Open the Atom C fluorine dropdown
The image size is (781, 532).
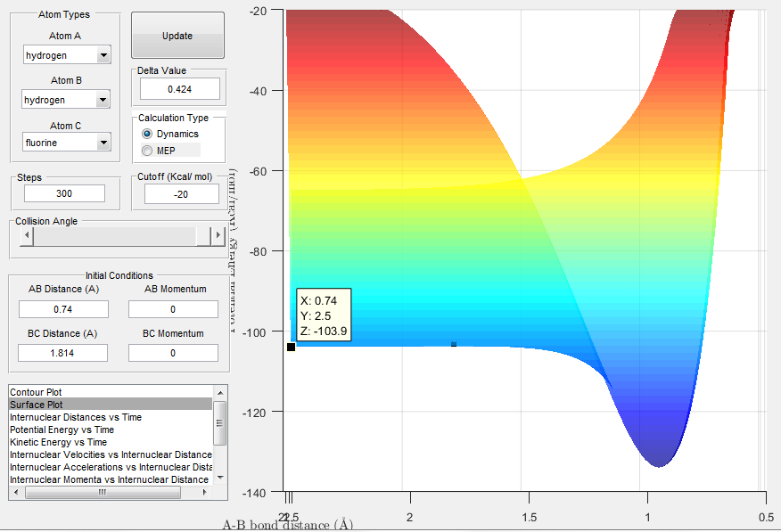coord(66,143)
